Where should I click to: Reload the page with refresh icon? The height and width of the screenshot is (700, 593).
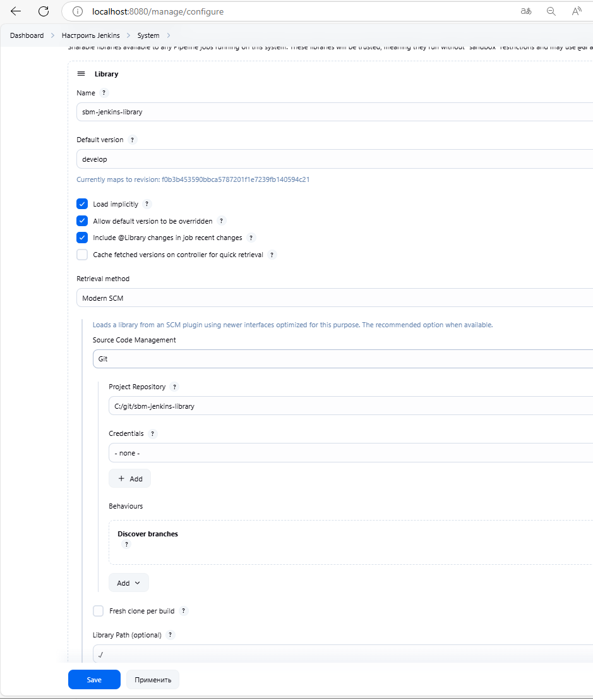(44, 11)
